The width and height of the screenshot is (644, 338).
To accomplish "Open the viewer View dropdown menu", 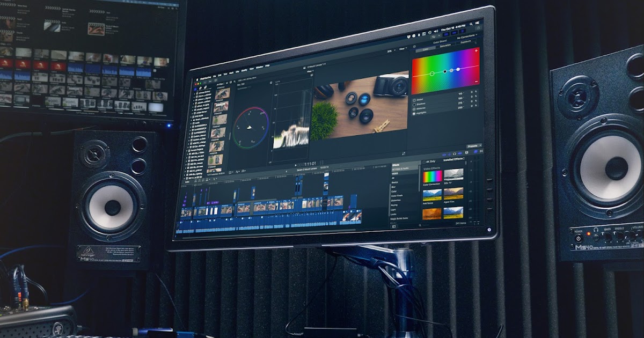I will 402,49.
